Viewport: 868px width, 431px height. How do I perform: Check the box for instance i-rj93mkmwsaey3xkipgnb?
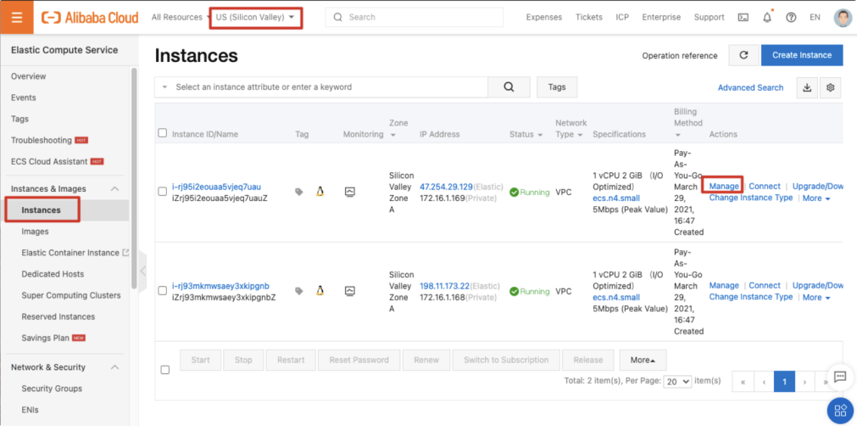pos(162,290)
